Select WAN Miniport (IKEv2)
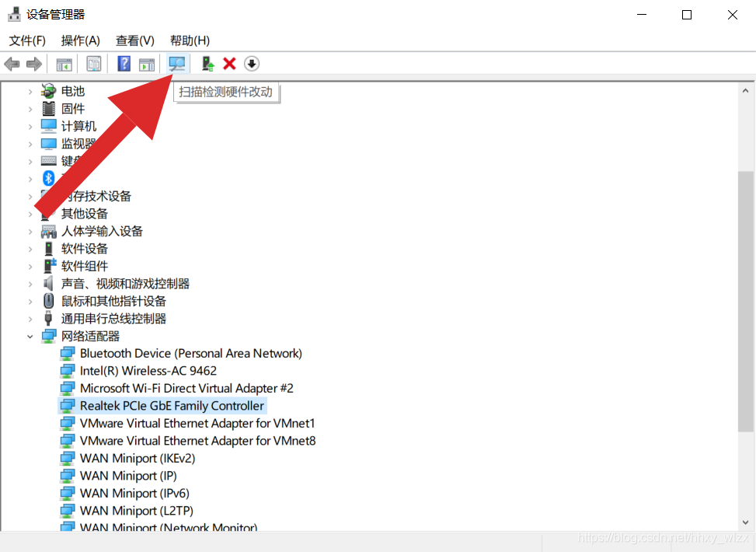 [138, 459]
